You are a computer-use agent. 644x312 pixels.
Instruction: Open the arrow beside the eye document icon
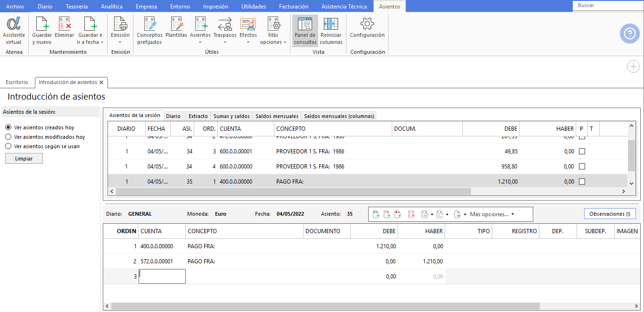(465, 214)
